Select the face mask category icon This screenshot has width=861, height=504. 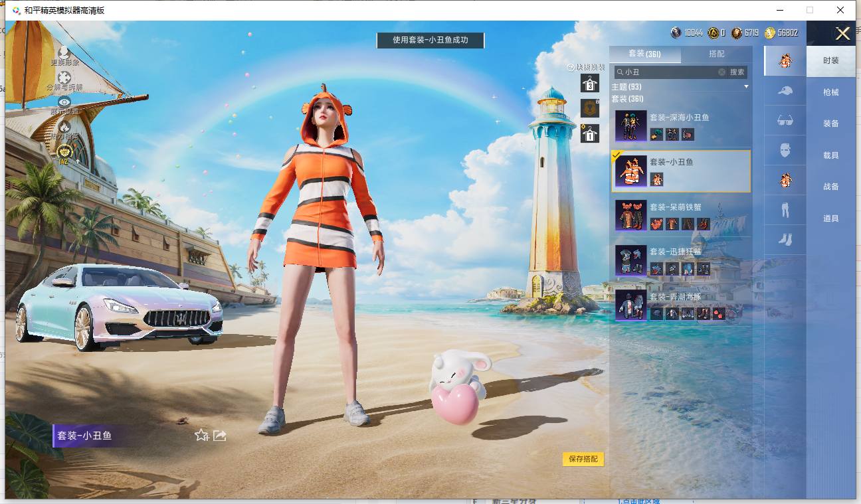[x=785, y=150]
